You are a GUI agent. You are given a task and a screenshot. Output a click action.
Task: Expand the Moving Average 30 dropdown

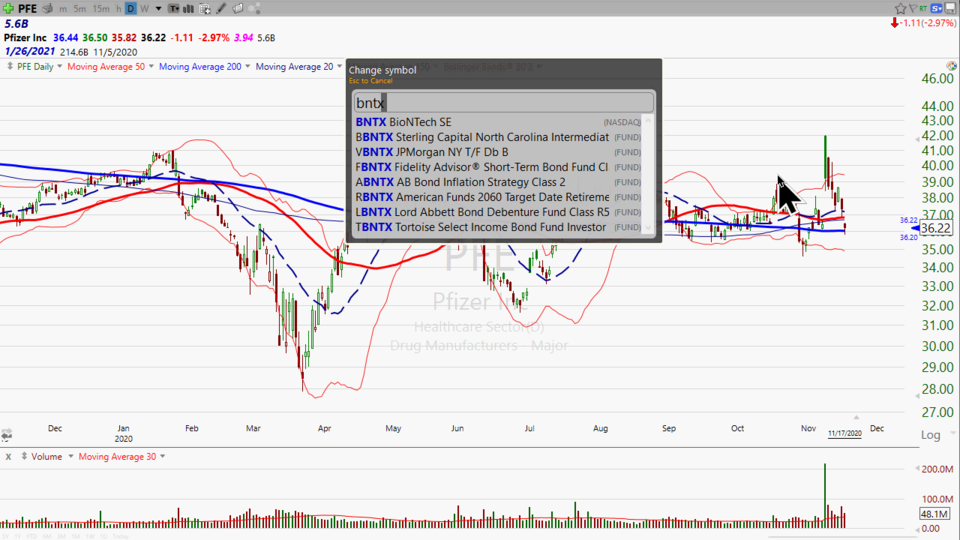pos(162,456)
